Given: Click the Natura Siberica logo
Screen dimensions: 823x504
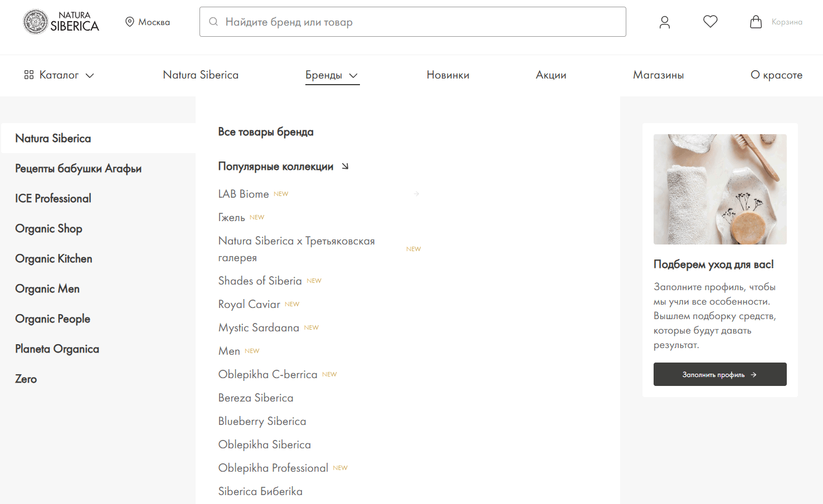Looking at the screenshot, I should (61, 22).
